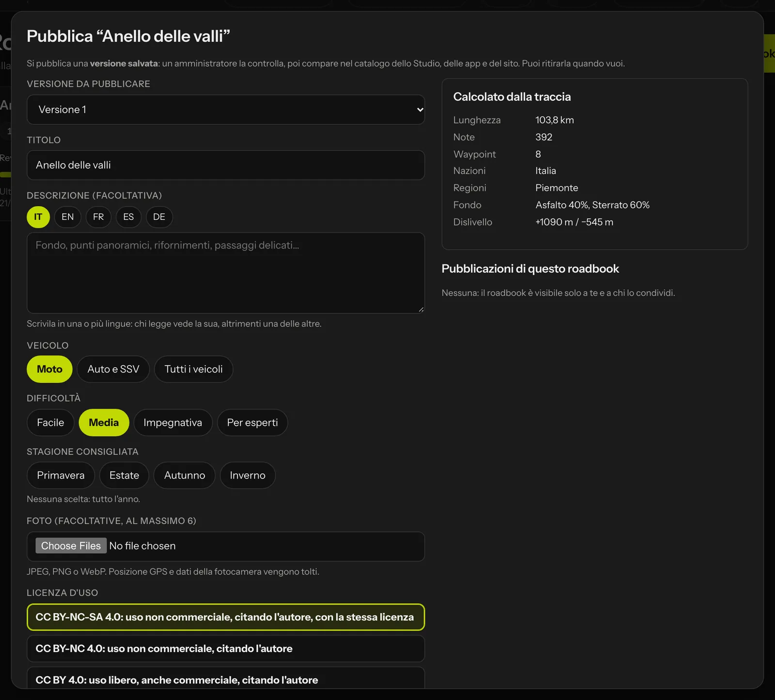775x700 pixels.
Task: Click the Titolo field with Anello delle valli
Action: tap(226, 165)
